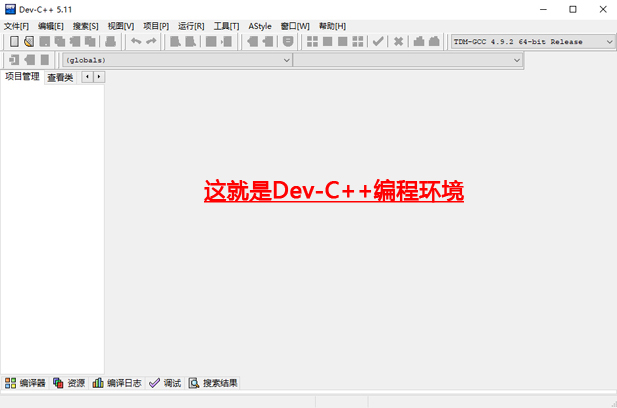
Task: Click the Compile icon with four squares
Action: 312,41
